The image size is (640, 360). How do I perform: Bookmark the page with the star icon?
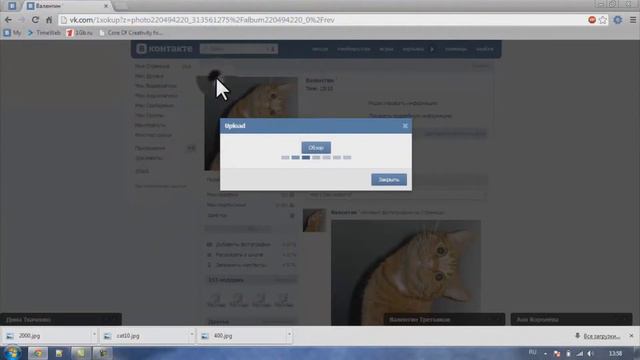pyautogui.click(x=602, y=20)
